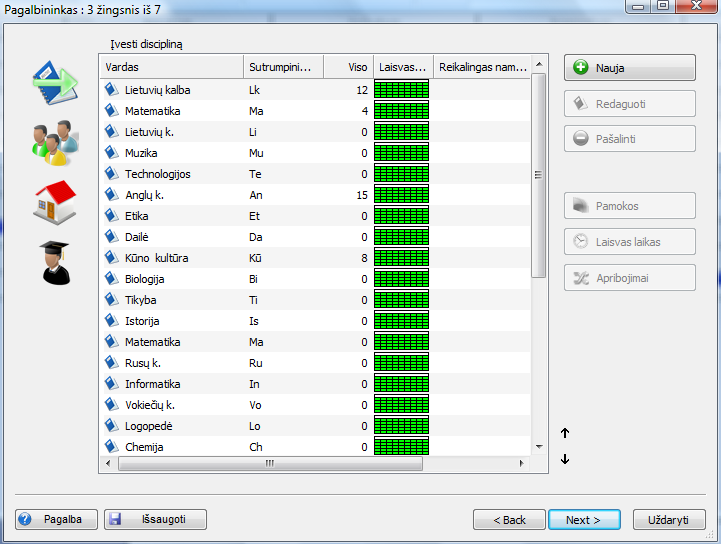This screenshot has height=544, width=721.
Task: Go back with the Back button
Action: [509, 520]
